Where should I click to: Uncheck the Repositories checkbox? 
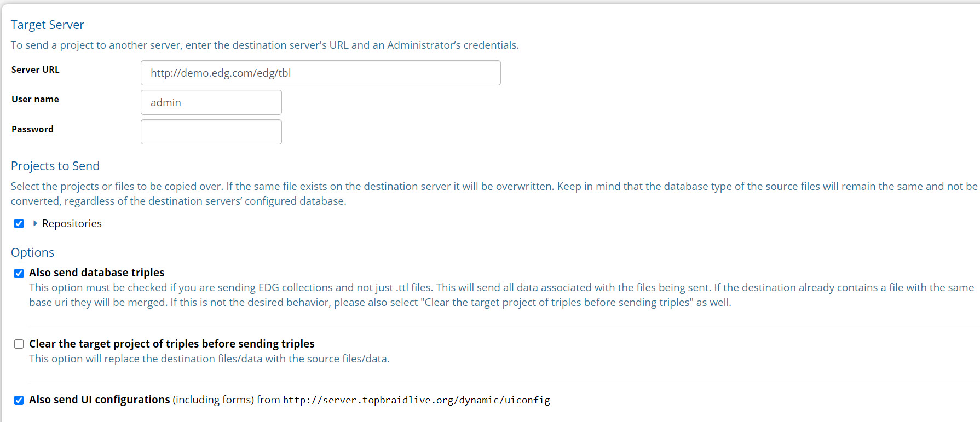point(19,223)
